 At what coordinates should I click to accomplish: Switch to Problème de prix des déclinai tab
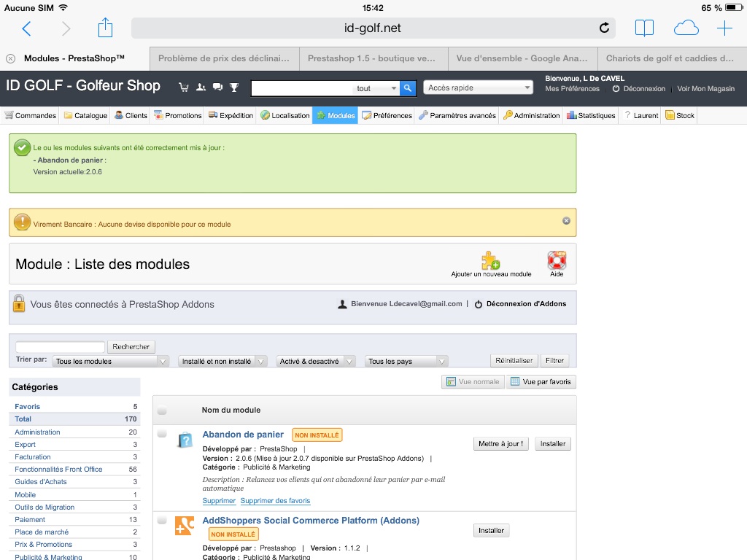(225, 58)
